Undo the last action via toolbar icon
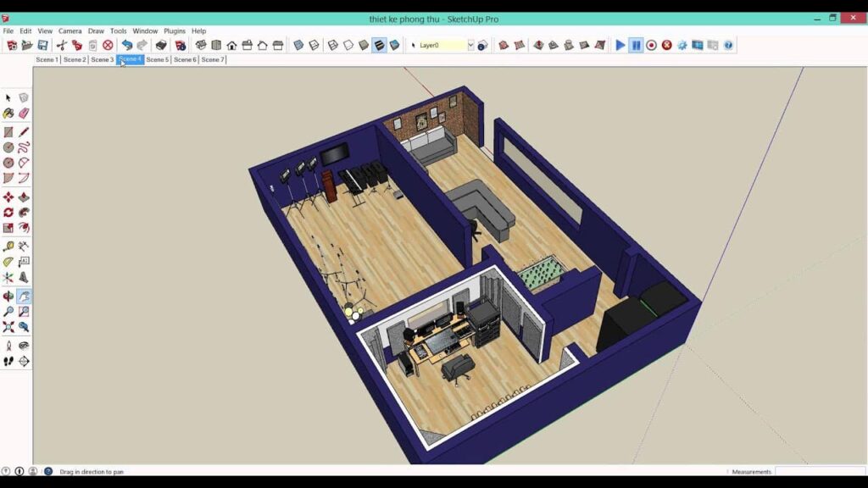868x488 pixels. pos(127,44)
